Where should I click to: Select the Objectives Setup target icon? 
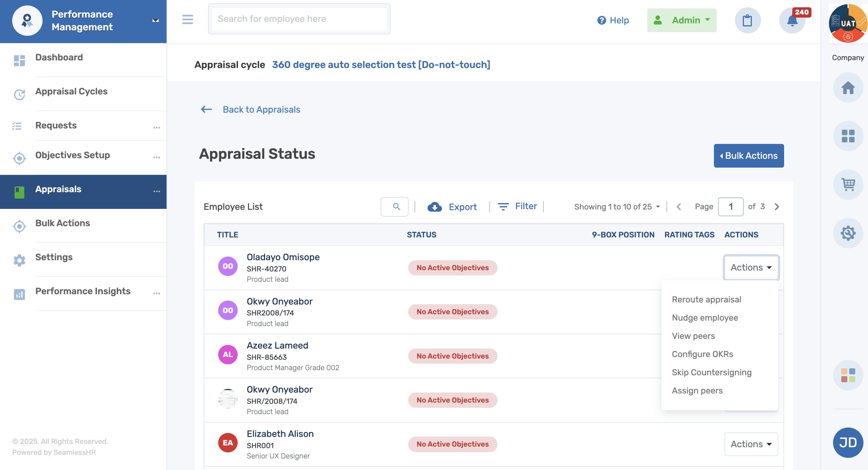pos(19,158)
